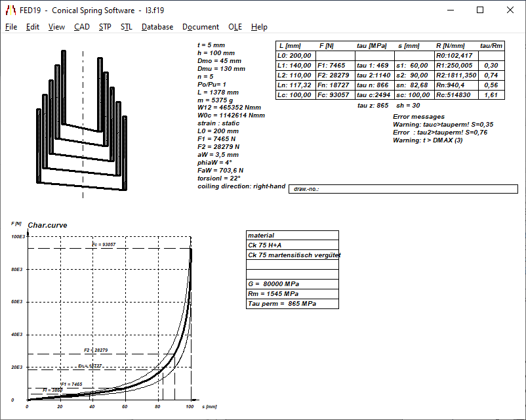Maximize the FED19 window
The height and width of the screenshot is (420, 526).
[x=480, y=10]
